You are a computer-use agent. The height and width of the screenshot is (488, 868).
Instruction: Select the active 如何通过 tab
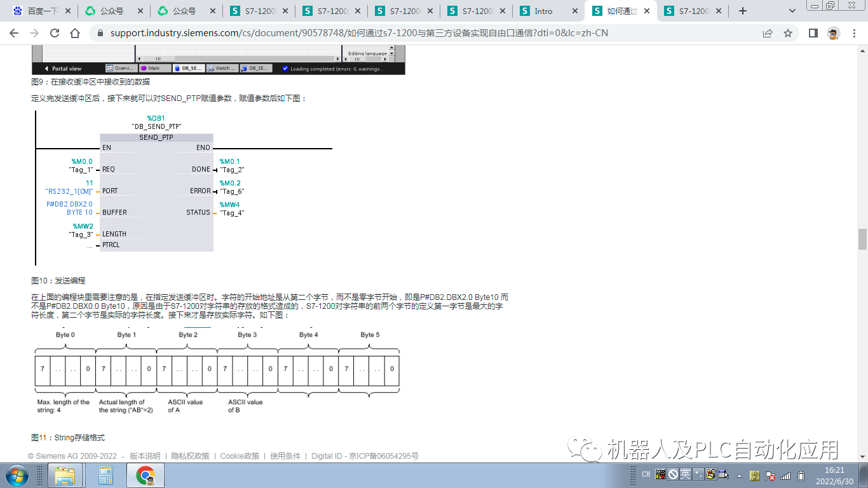pyautogui.click(x=620, y=11)
